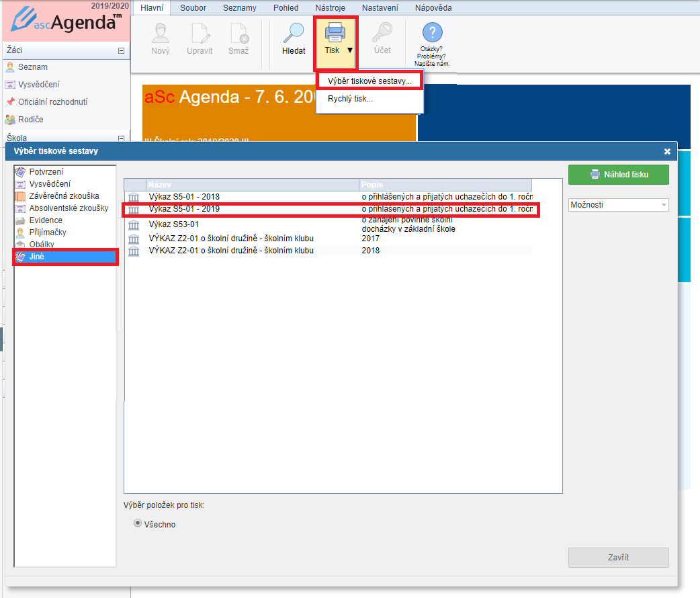This screenshot has height=598, width=700.
Task: Click the Evidence folder icon
Action: click(x=20, y=220)
